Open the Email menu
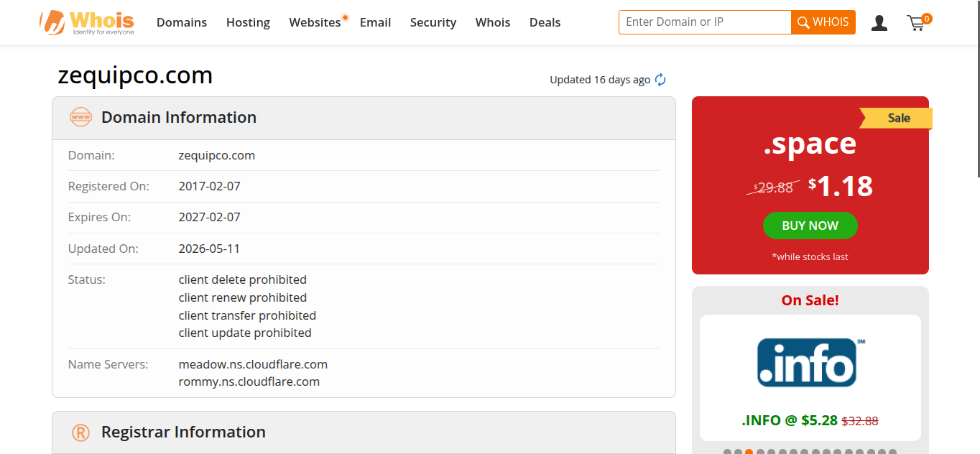 coord(375,22)
